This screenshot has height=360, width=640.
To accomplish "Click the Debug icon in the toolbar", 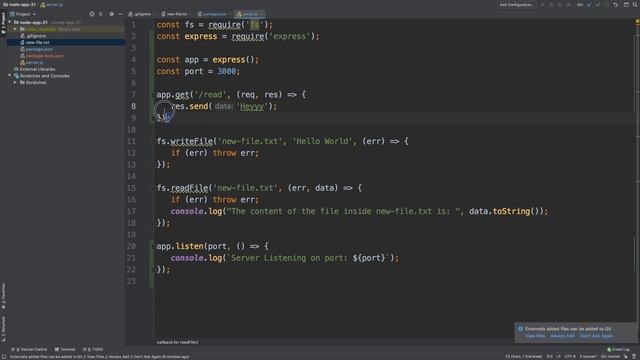I will click(551, 4).
